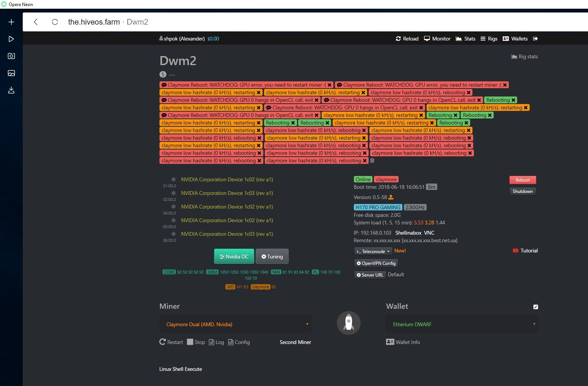Click the user icon beside shpok (Alexander)
This screenshot has width=588, height=386.
[x=161, y=39]
